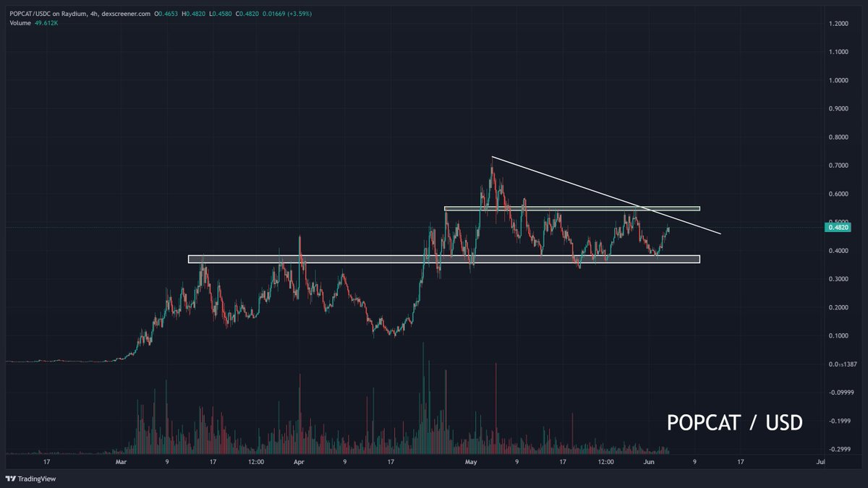The height and width of the screenshot is (488, 868).
Task: Click the 1.0000 price axis label
Action: (838, 80)
